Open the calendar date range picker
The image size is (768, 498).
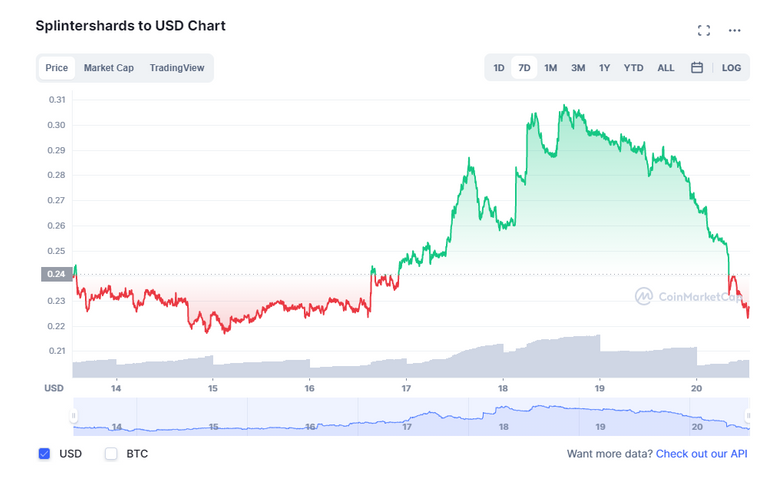pyautogui.click(x=697, y=68)
